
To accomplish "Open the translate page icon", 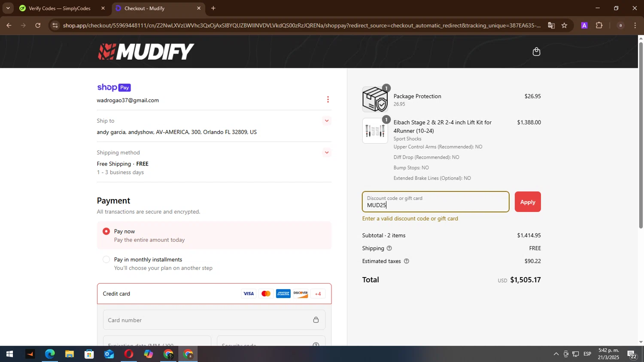I will pyautogui.click(x=551, y=26).
